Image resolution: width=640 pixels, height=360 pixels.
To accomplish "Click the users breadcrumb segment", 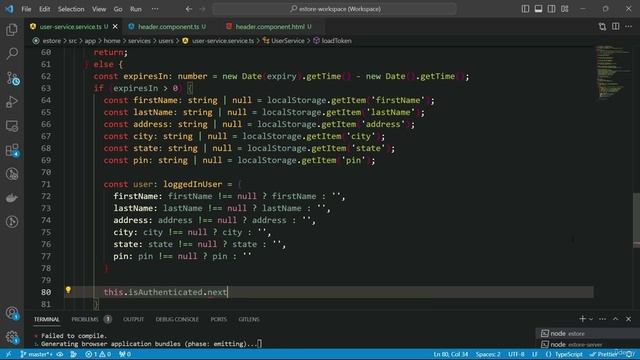I will tap(166, 41).
